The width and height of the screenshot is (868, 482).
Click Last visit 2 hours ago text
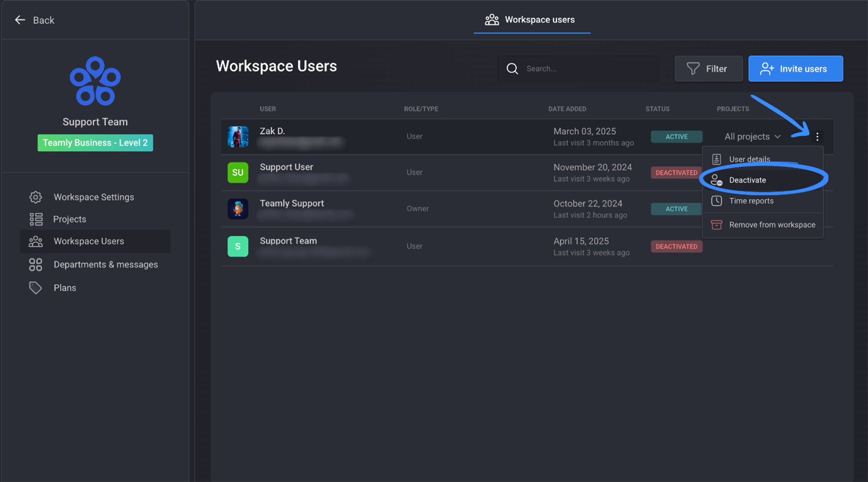(x=590, y=215)
